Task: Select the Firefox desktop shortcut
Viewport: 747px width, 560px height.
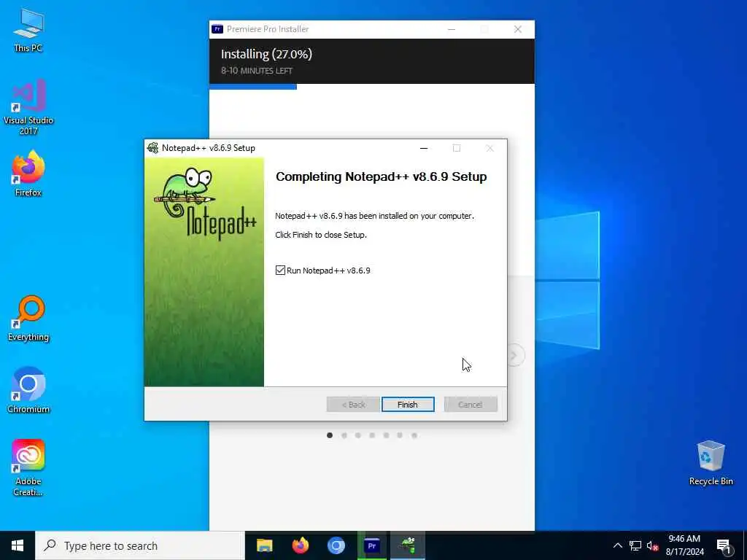Action: [x=28, y=174]
